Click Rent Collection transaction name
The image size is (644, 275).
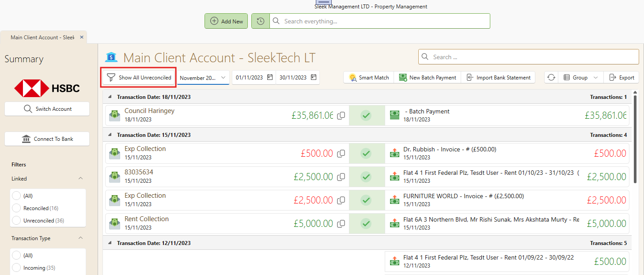click(147, 219)
